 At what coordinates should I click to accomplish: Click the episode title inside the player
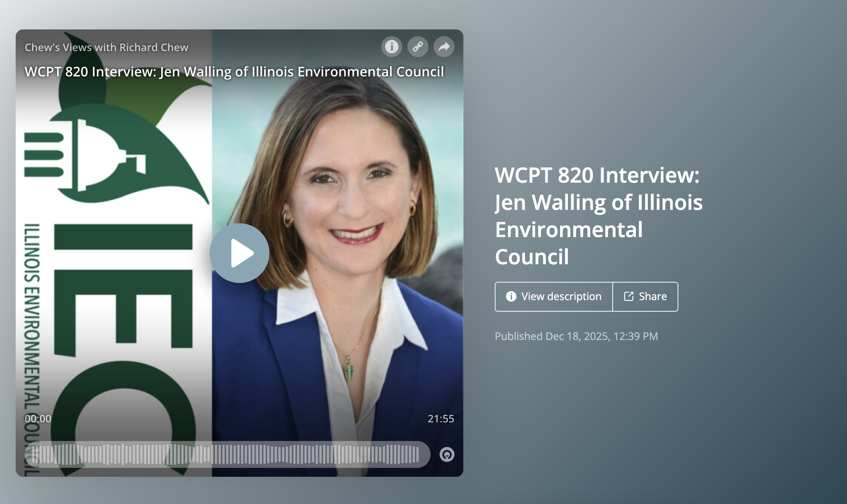(x=234, y=72)
